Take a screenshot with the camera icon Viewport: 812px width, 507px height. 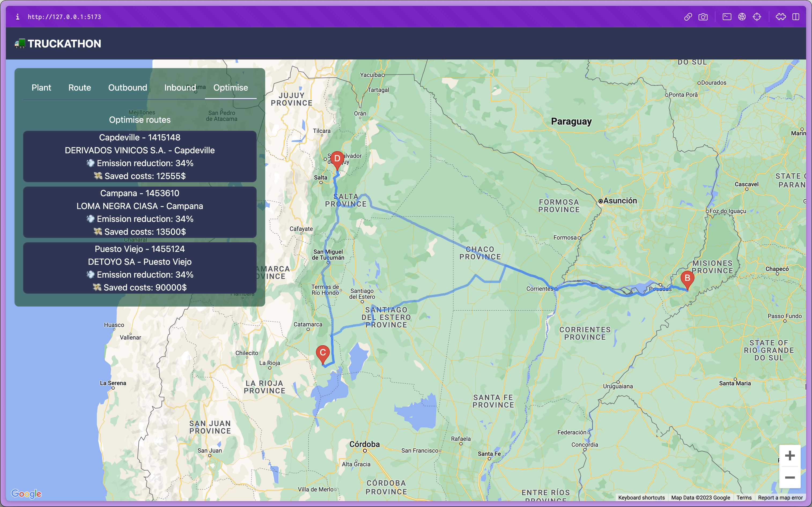pyautogui.click(x=703, y=17)
